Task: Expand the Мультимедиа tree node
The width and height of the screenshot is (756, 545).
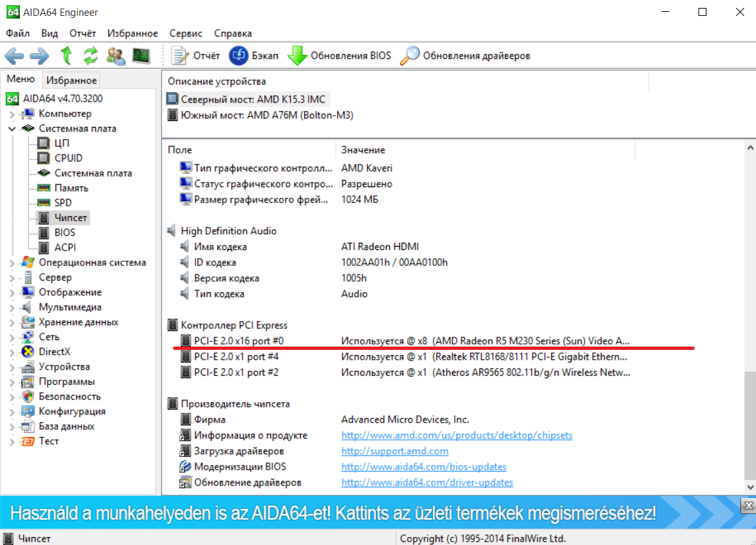Action: pos(12,308)
